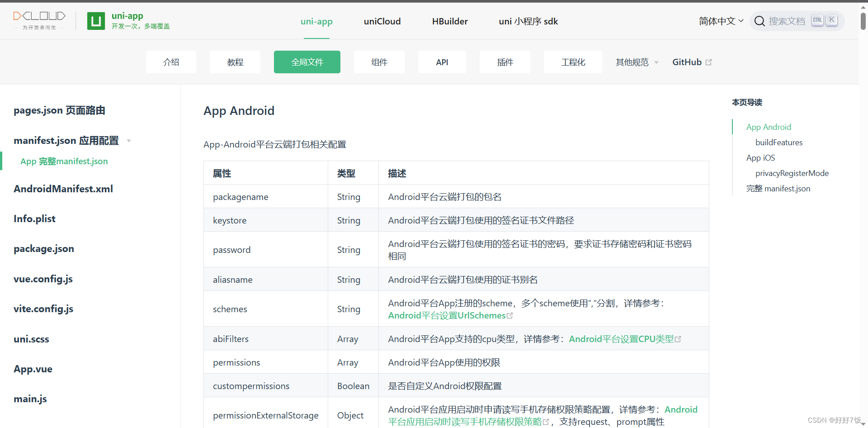Switch to the uniCloud section
This screenshot has width=868, height=428.
[x=382, y=21]
